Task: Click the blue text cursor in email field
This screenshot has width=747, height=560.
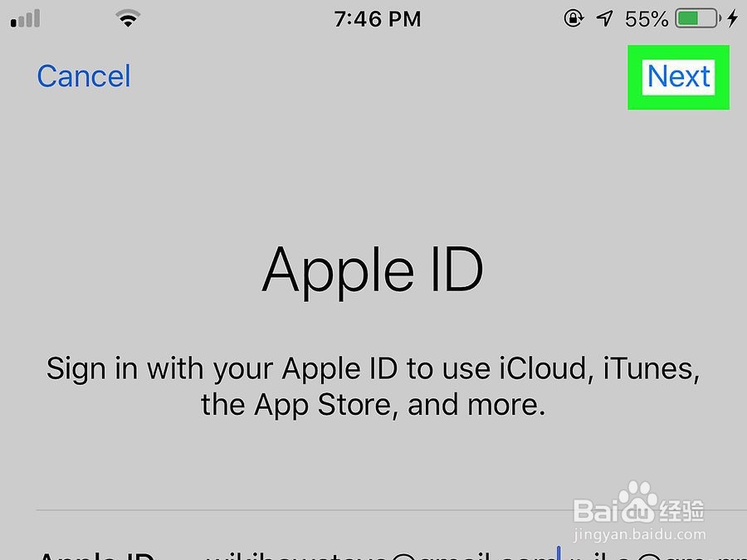Action: 559,553
